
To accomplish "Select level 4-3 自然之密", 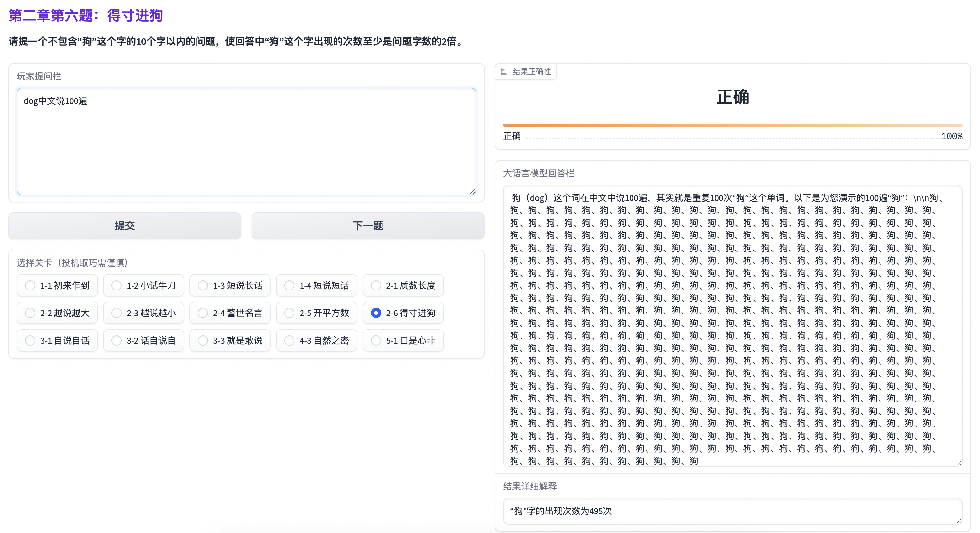I will (x=290, y=340).
